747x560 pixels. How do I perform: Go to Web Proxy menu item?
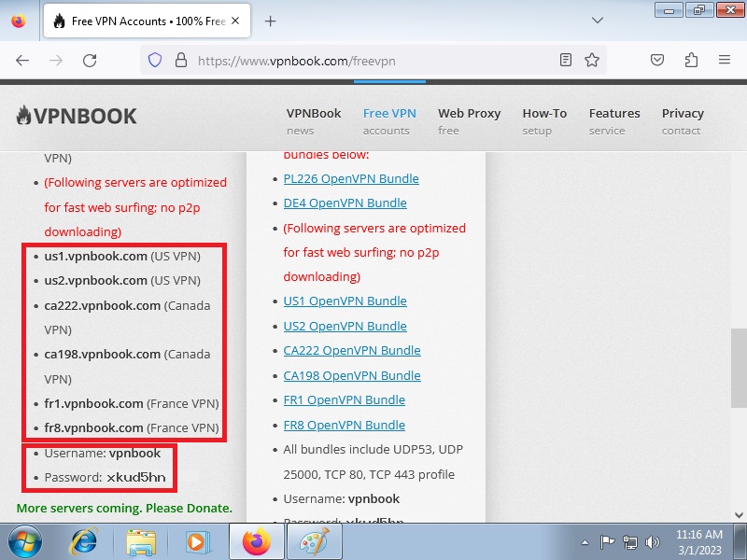(x=469, y=120)
